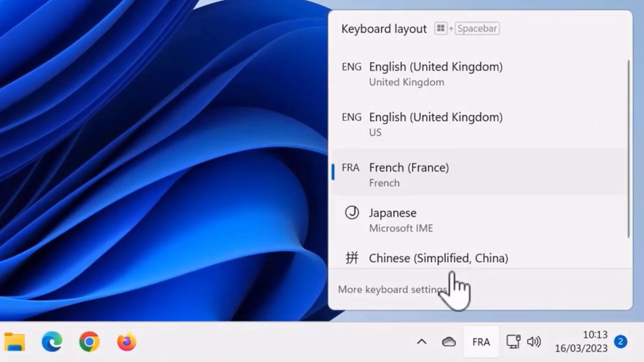
Task: Click the Japanese IME clock-style icon
Action: pos(352,213)
